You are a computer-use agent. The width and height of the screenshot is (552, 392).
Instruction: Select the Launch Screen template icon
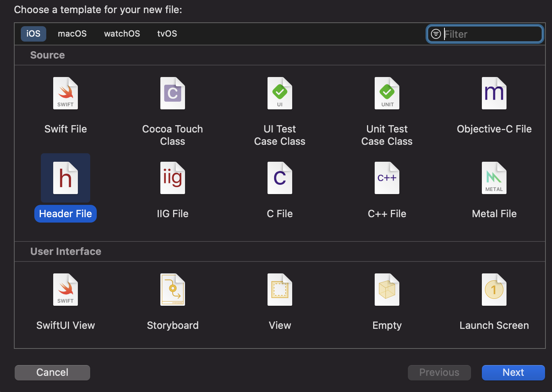coord(494,290)
